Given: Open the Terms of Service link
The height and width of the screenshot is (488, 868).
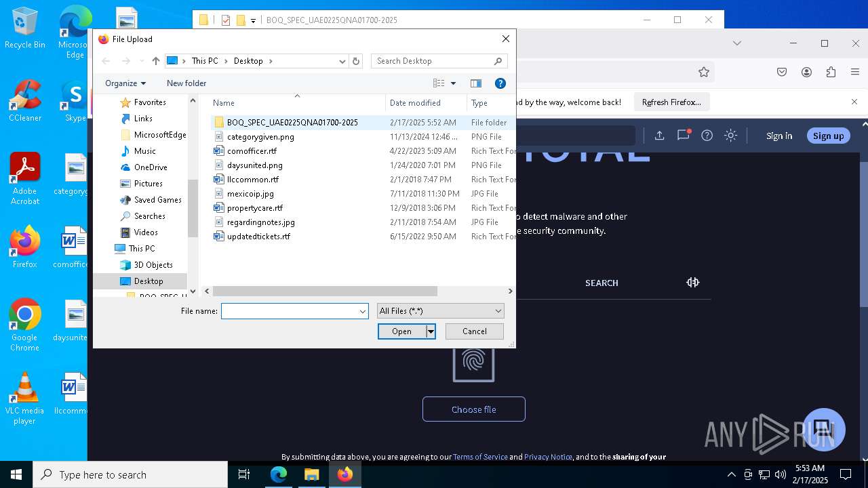Looking at the screenshot, I should [x=480, y=457].
